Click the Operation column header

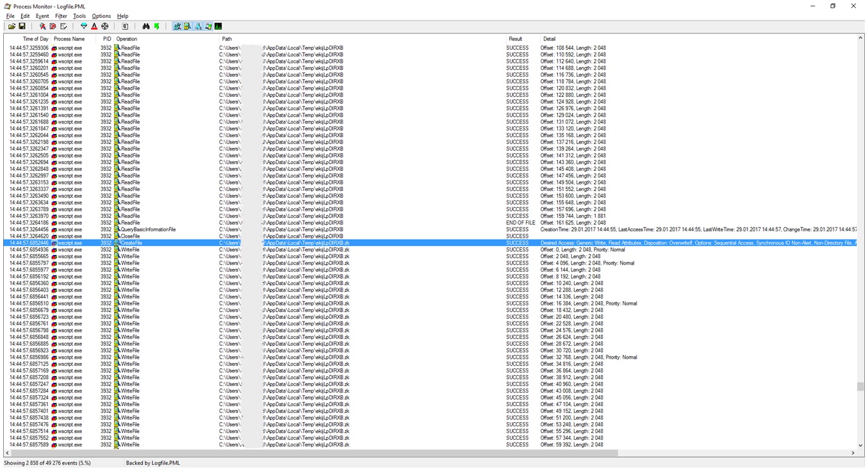(127, 39)
